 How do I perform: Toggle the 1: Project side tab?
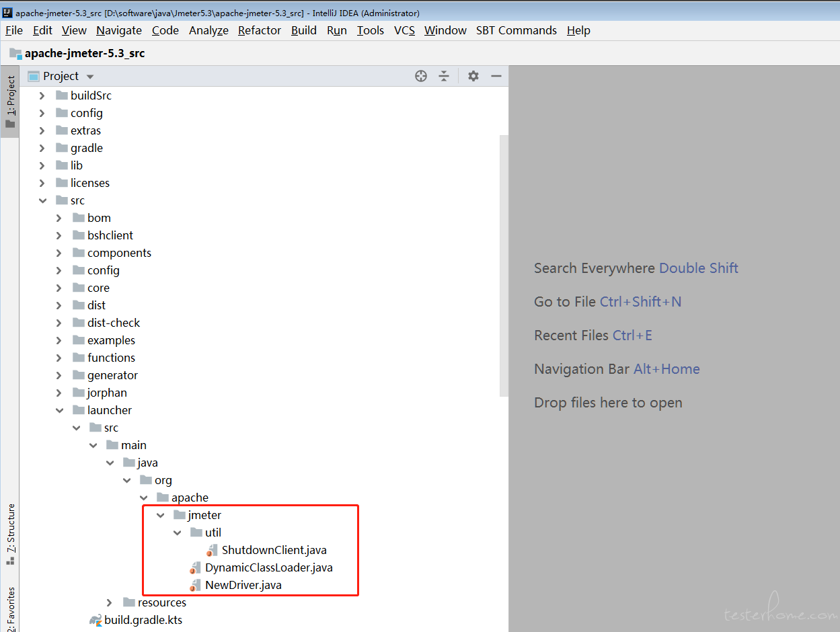click(x=10, y=102)
